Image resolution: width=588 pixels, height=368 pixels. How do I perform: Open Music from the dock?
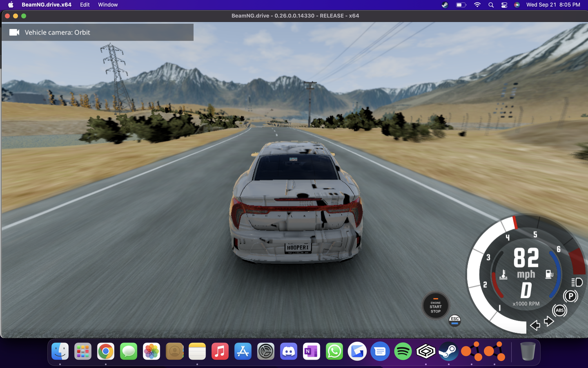coord(220,351)
